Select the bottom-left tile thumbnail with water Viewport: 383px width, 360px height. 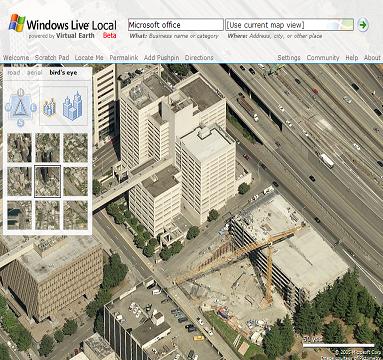pyautogui.click(x=20, y=215)
